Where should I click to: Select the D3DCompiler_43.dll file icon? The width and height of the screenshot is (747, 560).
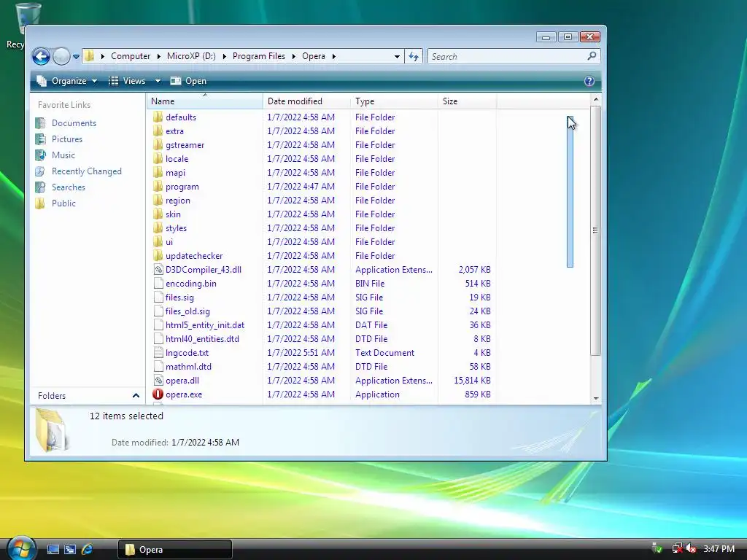(158, 270)
